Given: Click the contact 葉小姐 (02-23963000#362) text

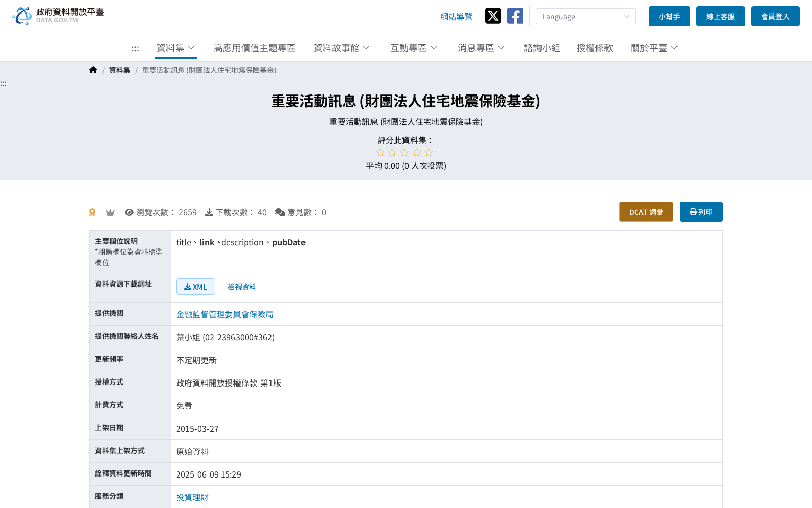Looking at the screenshot, I should click(225, 337).
